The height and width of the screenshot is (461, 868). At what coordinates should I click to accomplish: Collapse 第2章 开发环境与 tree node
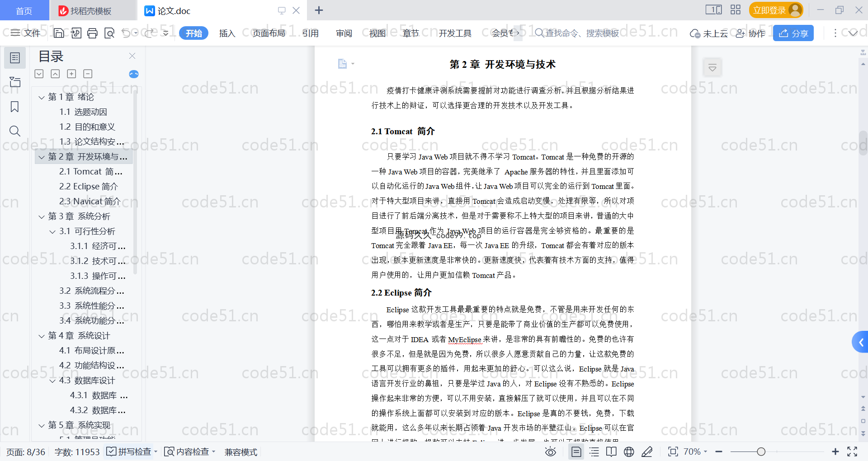[x=42, y=157]
